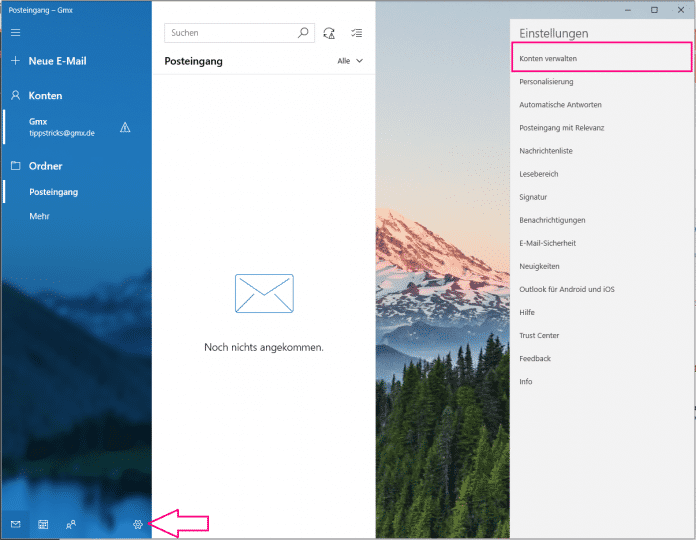Click into the Suchen search field
The height and width of the screenshot is (540, 696).
point(230,33)
